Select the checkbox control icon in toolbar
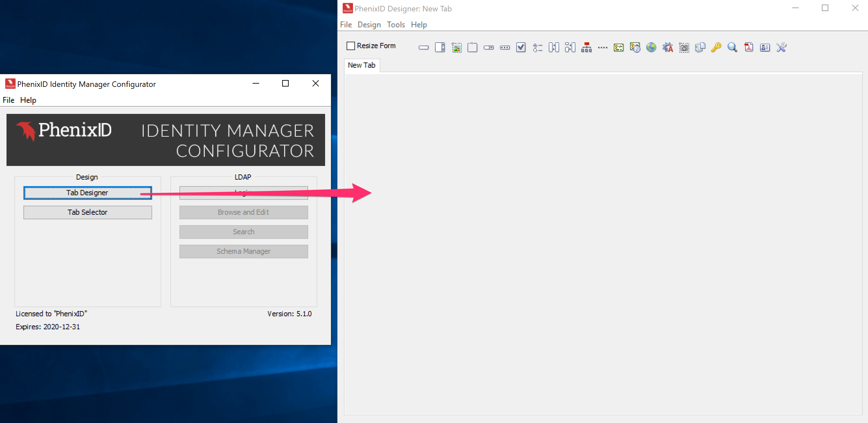 point(521,47)
